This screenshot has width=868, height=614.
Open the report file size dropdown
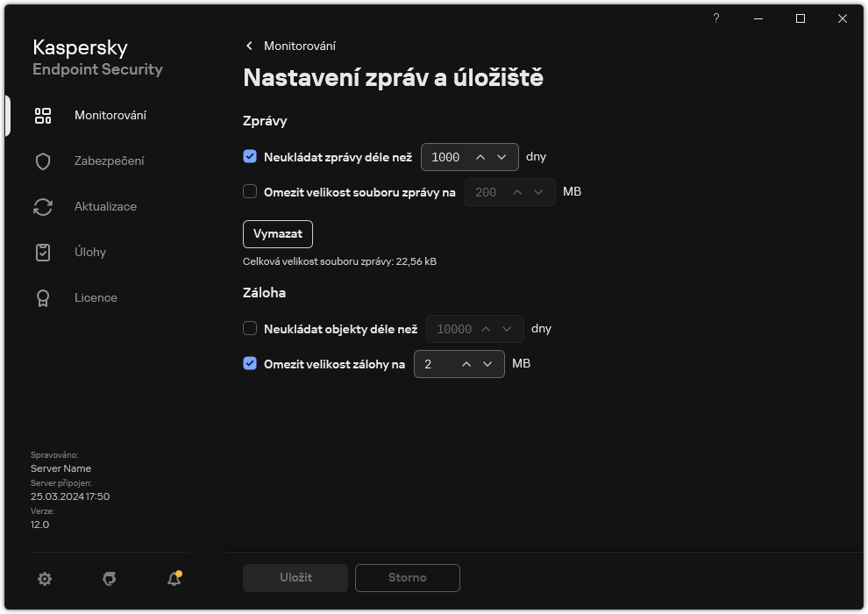click(x=540, y=191)
